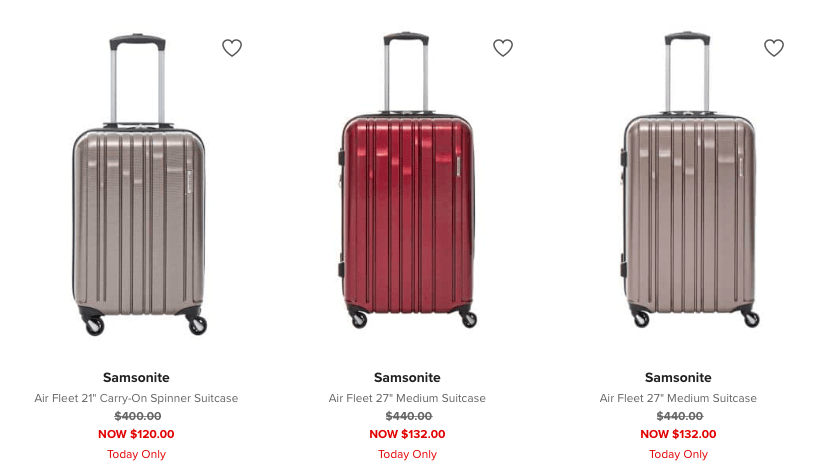Open Air Fleet 21" Carry-On Spinner Suitcase link
The width and height of the screenshot is (828, 469).
tap(136, 398)
